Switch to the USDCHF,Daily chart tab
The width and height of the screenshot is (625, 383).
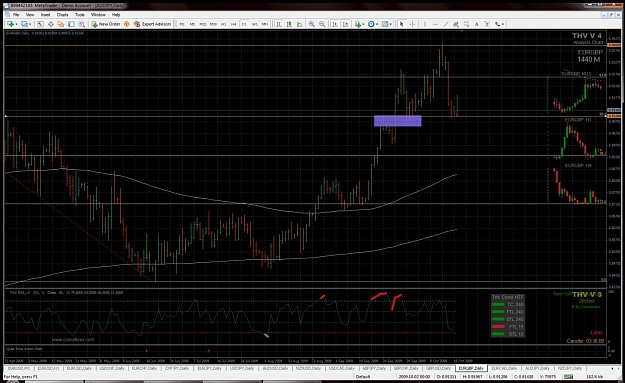pos(112,369)
